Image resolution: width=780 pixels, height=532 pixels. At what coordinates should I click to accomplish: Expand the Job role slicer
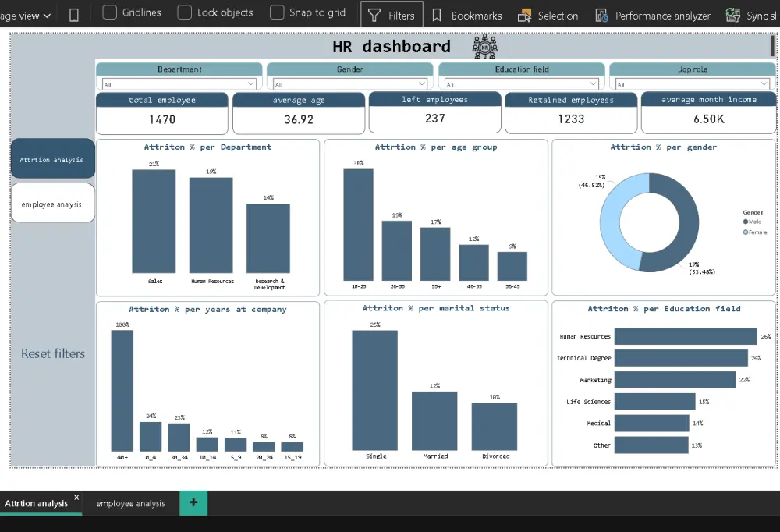point(765,83)
